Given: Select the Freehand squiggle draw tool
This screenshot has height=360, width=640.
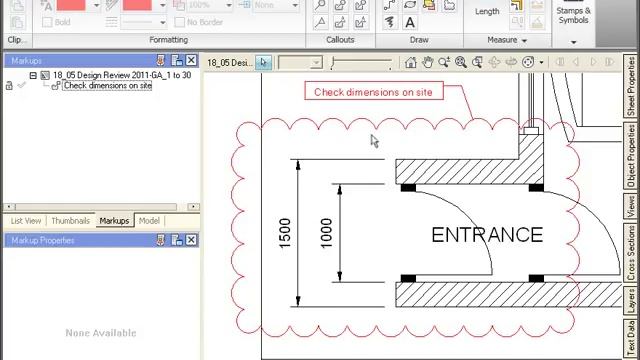Looking at the screenshot, I should click(390, 22).
